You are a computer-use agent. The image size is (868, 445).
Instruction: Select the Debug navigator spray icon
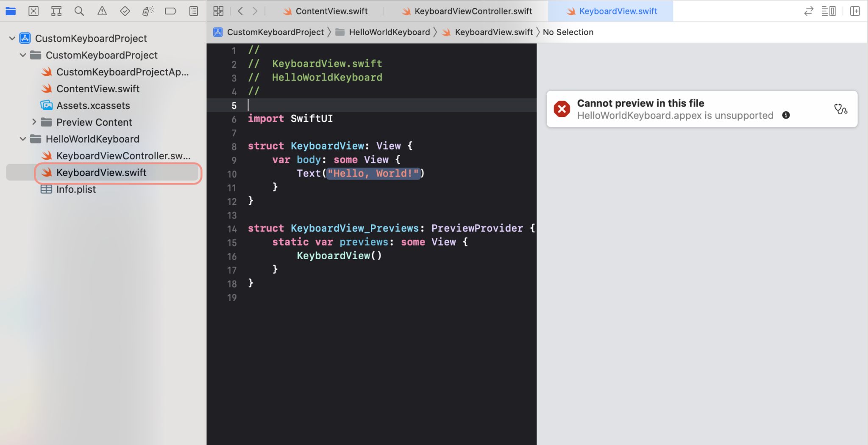148,11
